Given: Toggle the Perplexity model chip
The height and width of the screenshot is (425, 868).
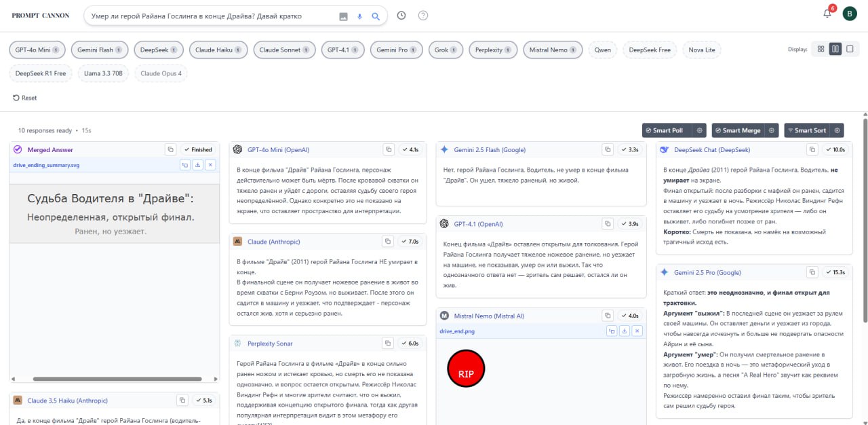Looking at the screenshot, I should click(x=493, y=50).
